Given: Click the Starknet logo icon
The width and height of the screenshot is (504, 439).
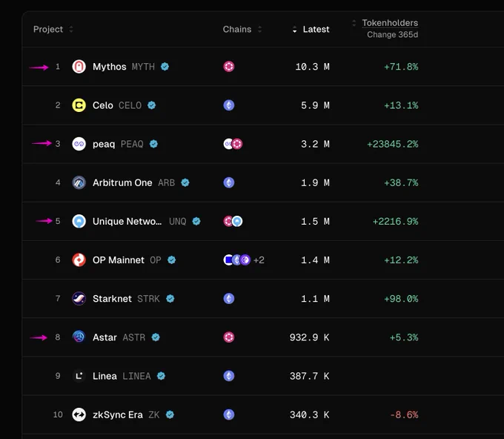Looking at the screenshot, I should pyautogui.click(x=79, y=298).
